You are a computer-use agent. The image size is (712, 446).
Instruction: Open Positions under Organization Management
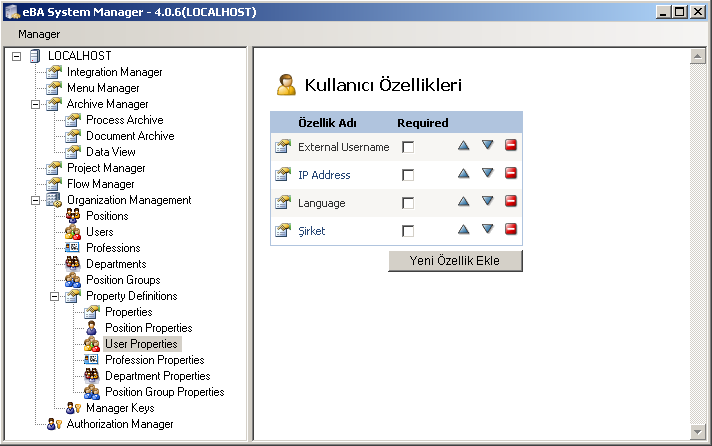coord(107,216)
